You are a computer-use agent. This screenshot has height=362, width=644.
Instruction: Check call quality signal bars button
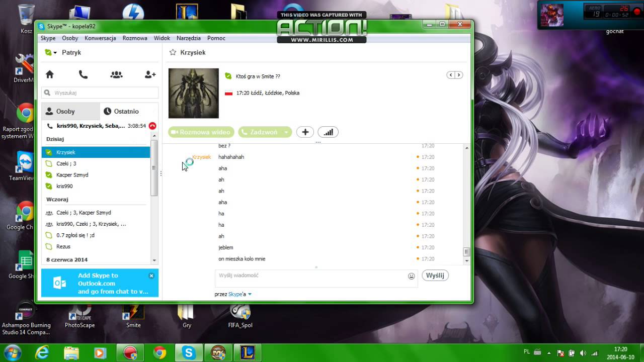coord(328,132)
